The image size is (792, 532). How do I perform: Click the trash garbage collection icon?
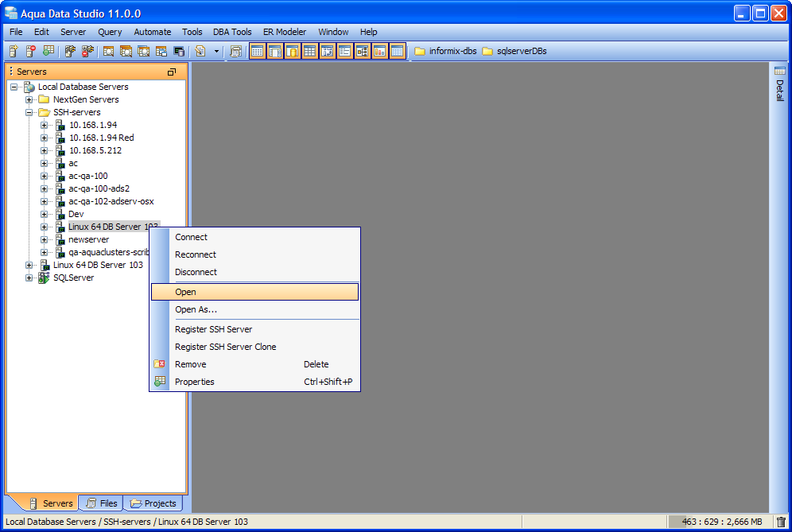tap(781, 522)
